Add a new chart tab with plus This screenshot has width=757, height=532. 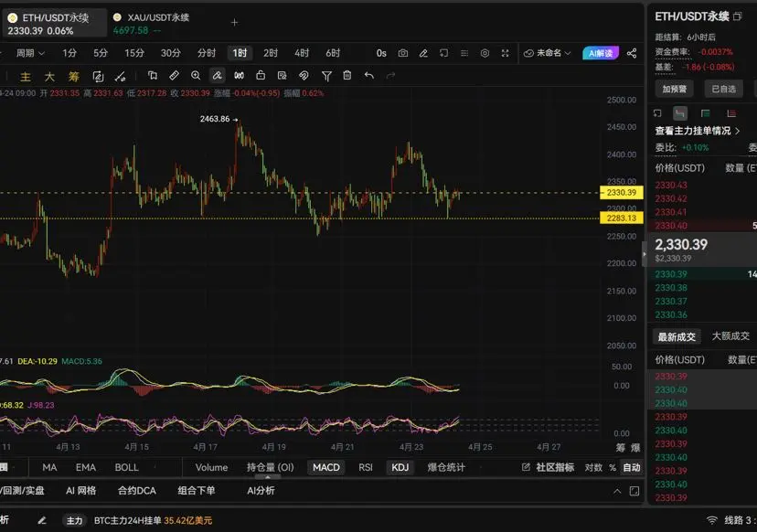234,22
